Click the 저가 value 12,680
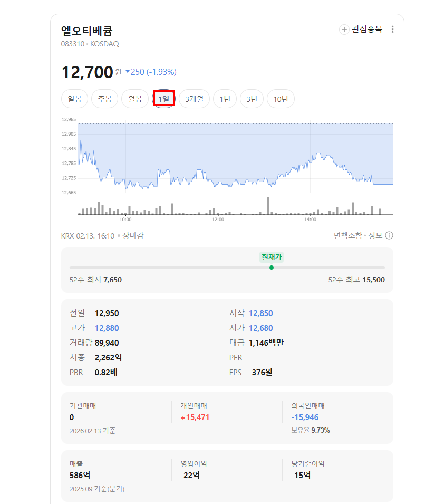This screenshot has height=504, width=435. pyautogui.click(x=261, y=328)
